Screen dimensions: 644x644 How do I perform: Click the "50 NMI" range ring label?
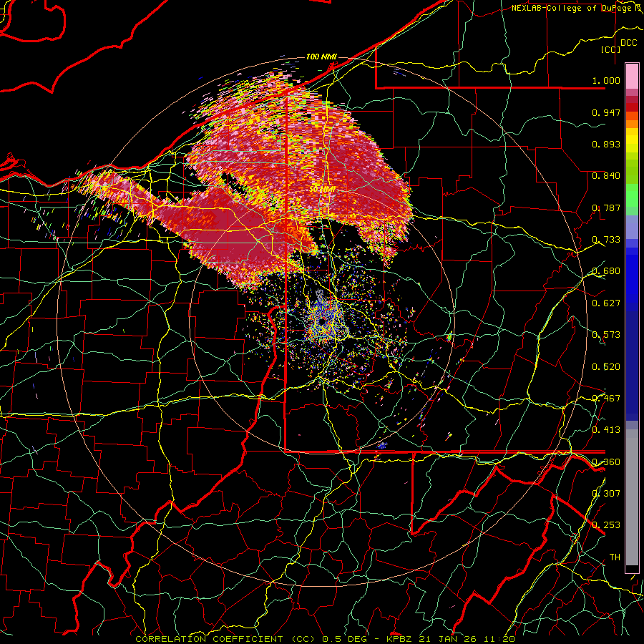[323, 189]
